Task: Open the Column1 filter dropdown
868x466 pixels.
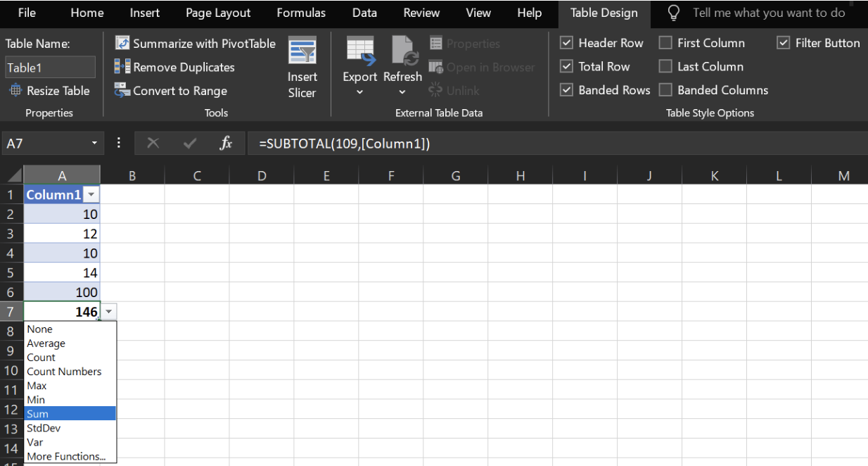Action: [91, 195]
